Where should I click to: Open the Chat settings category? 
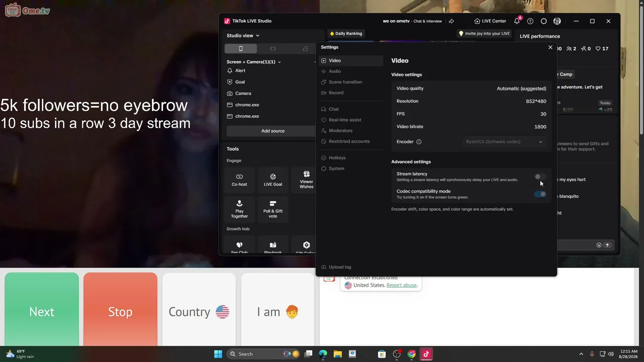352,109
